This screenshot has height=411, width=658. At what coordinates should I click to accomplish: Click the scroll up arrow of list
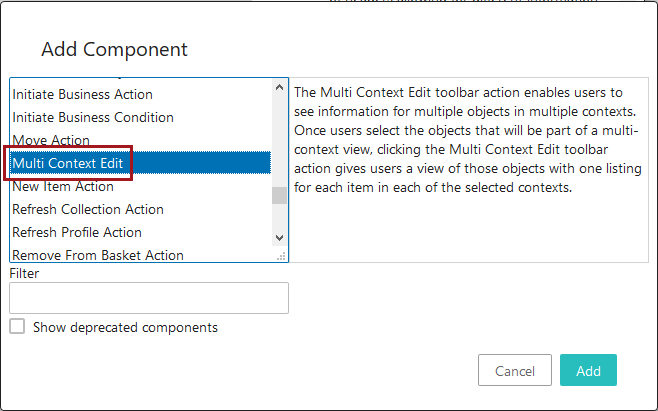tap(279, 88)
